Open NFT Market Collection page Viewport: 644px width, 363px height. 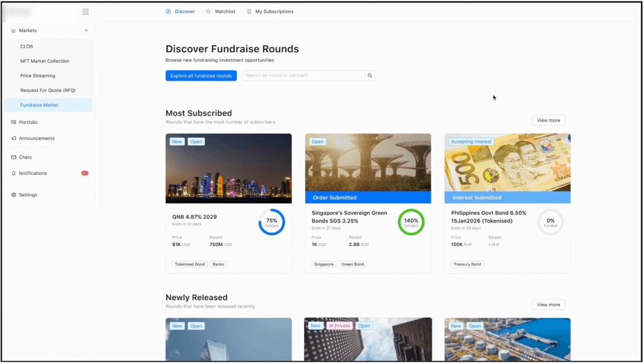pyautogui.click(x=45, y=61)
